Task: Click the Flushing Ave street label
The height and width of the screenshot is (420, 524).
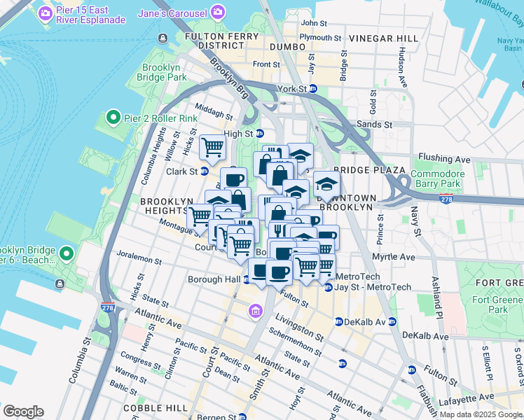Action: point(444,158)
